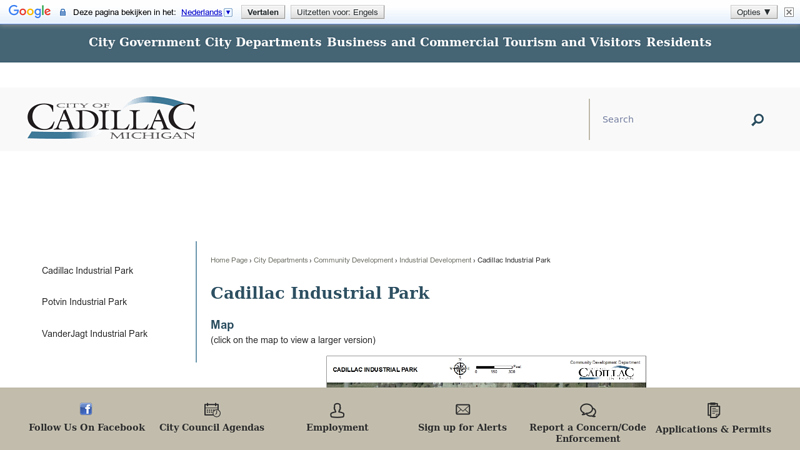Click the Report a Concern speech bubble icon

tap(588, 410)
